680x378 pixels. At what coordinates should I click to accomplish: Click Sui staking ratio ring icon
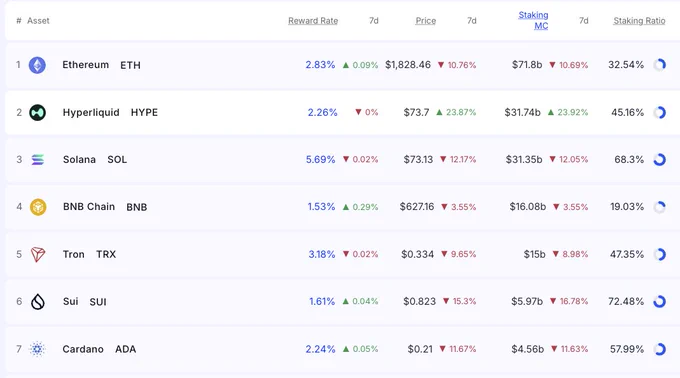click(x=660, y=301)
